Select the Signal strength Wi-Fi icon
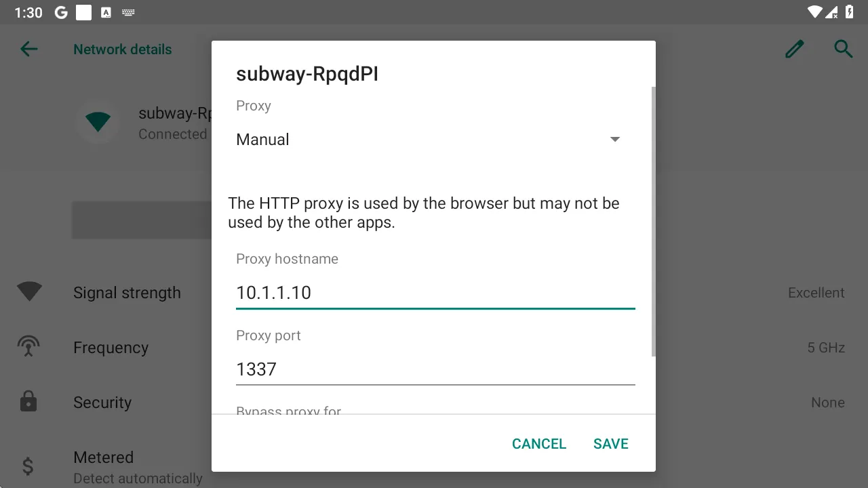Screen dimensions: 868x488 (x=29, y=292)
